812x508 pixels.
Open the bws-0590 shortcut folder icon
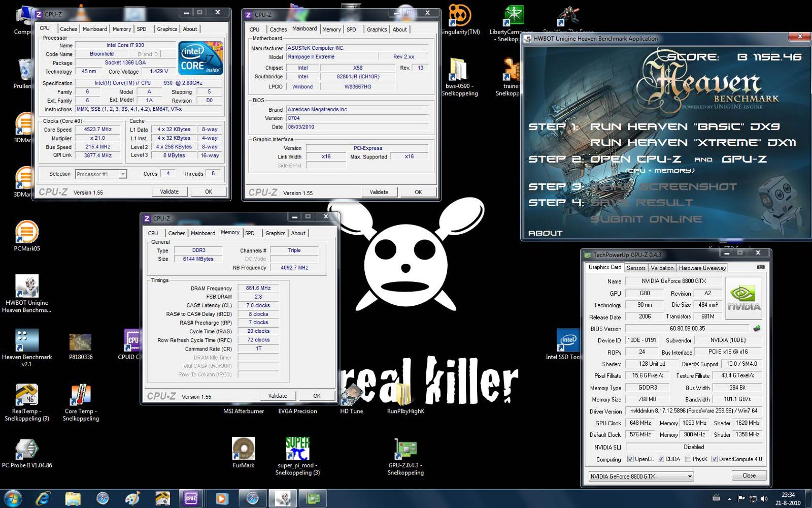click(459, 76)
